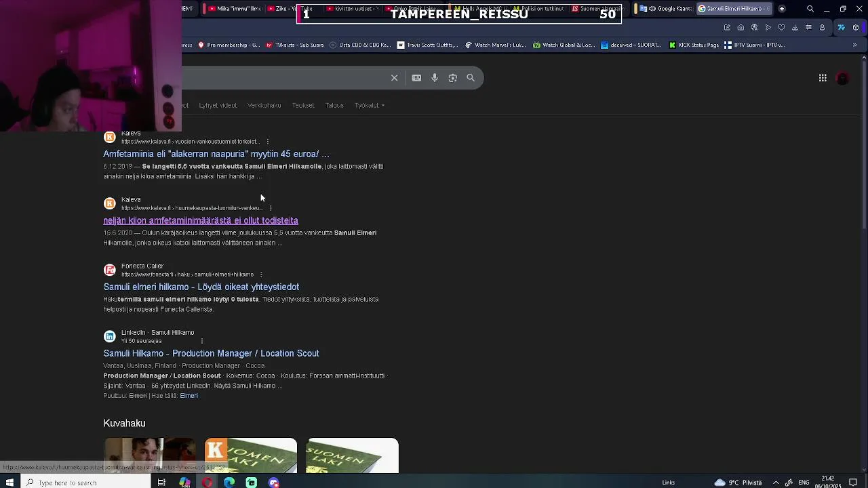Search by image using the camera lens icon
This screenshot has width=868, height=488.
[453, 78]
